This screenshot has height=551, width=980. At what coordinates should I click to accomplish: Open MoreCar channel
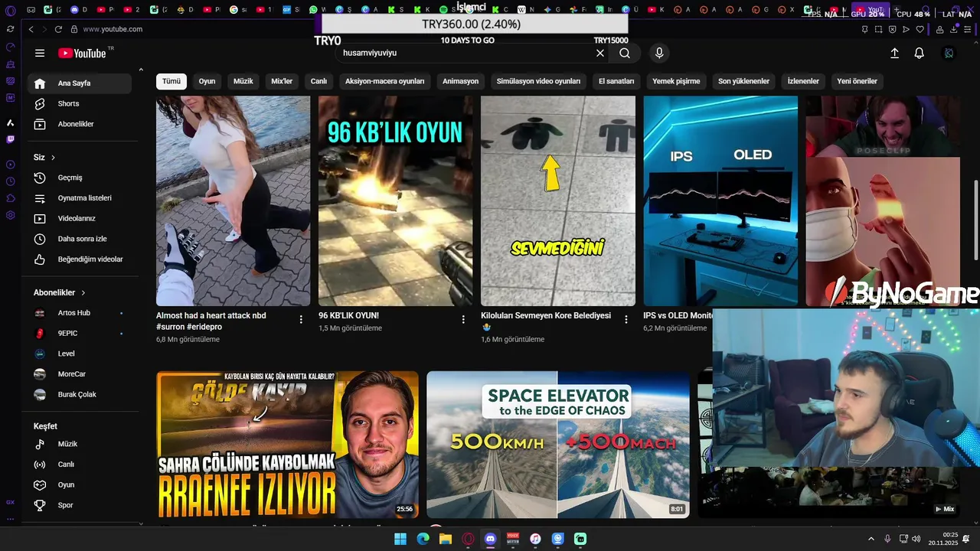(80, 374)
